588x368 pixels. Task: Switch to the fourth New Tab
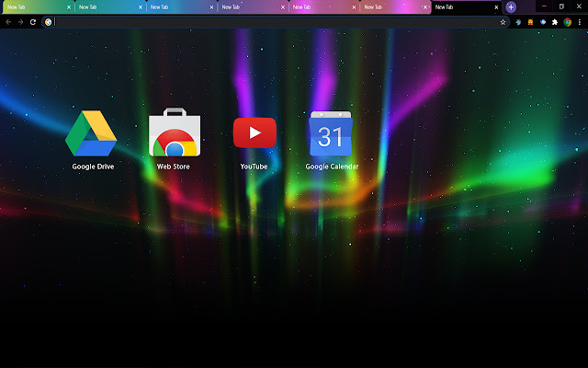point(243,6)
